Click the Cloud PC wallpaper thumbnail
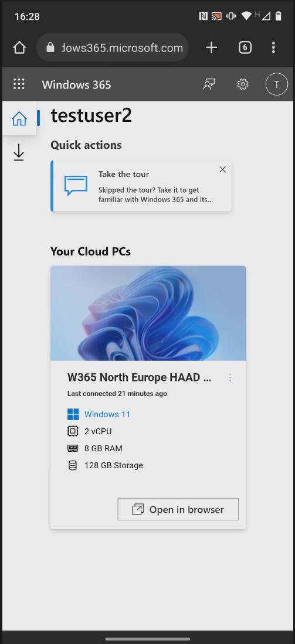The image size is (295, 644). point(148,314)
